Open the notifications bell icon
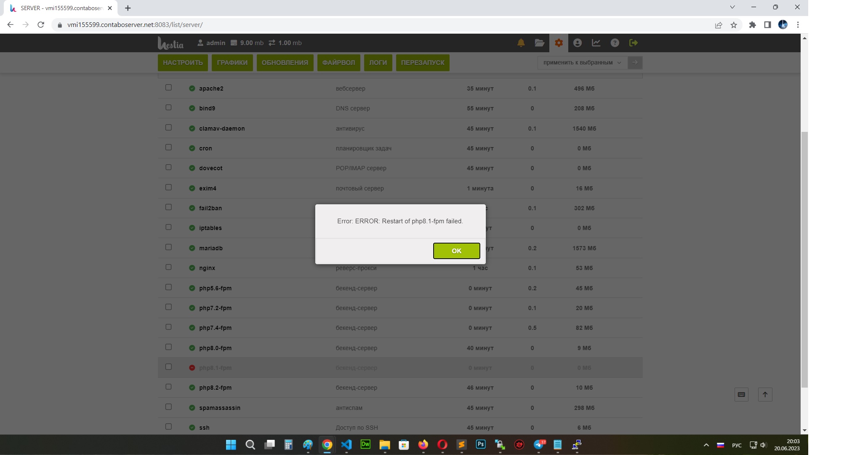868x455 pixels. click(521, 43)
